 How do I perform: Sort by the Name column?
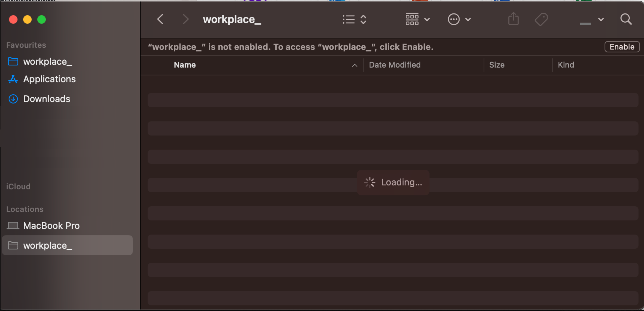click(x=185, y=65)
